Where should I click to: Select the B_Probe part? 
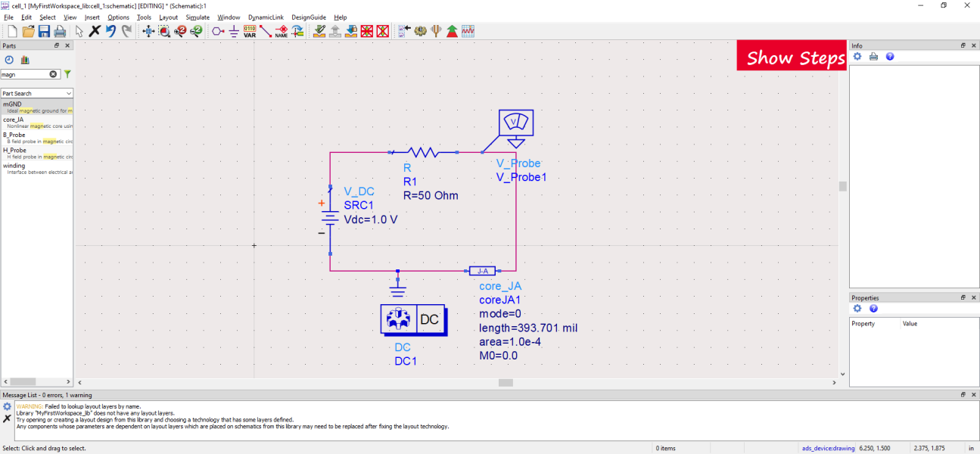tap(37, 138)
